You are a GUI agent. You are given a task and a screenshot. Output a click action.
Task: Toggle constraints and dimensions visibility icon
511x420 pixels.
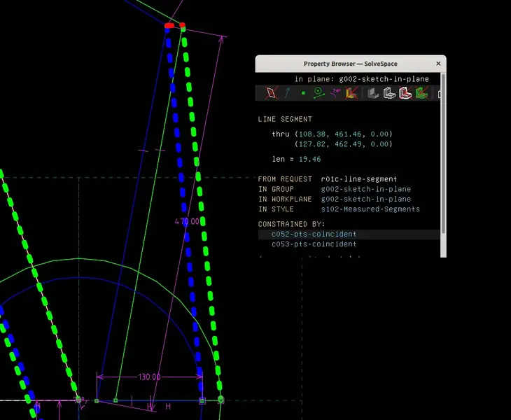[x=335, y=93]
